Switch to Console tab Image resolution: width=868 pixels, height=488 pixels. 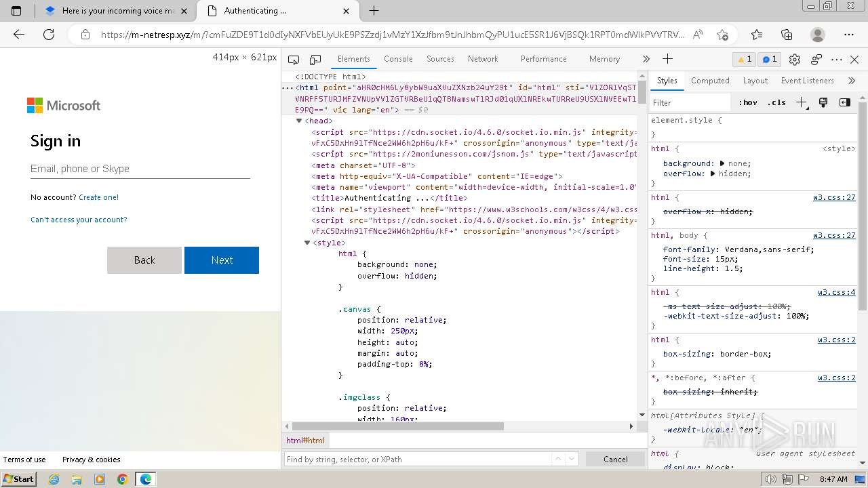point(398,59)
